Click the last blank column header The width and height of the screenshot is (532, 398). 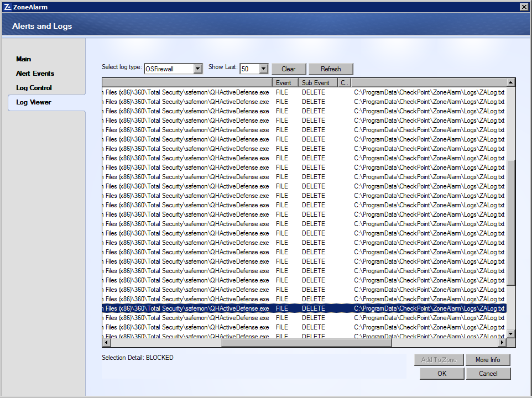pos(429,83)
